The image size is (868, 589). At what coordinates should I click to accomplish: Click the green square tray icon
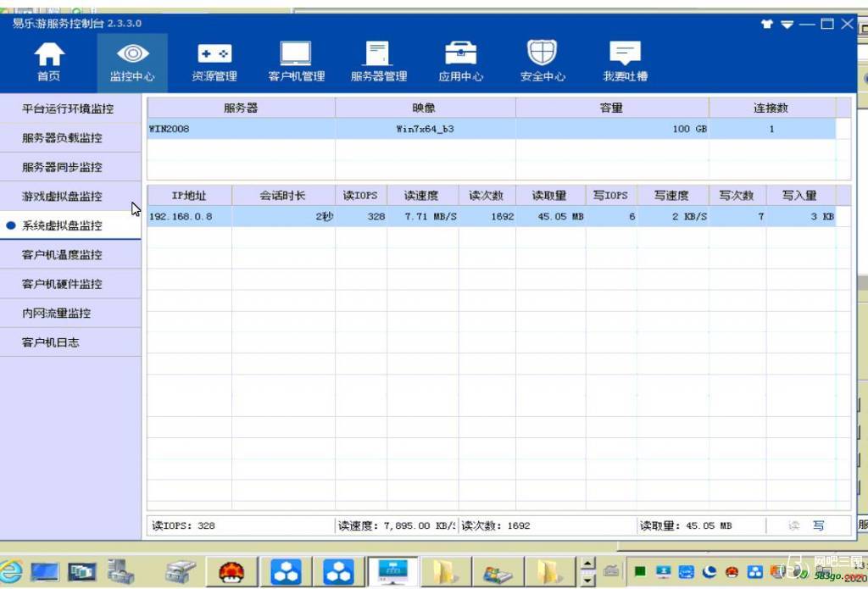coord(640,571)
